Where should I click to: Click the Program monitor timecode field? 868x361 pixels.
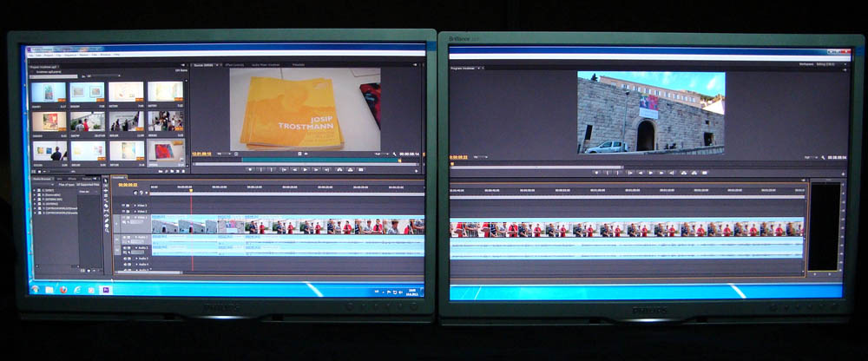(458, 157)
